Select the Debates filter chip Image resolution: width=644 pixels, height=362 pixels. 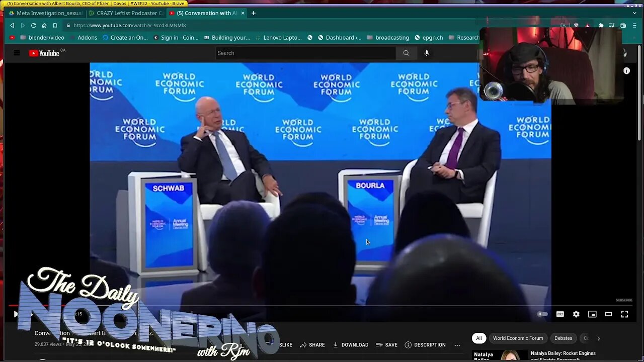[563, 338]
